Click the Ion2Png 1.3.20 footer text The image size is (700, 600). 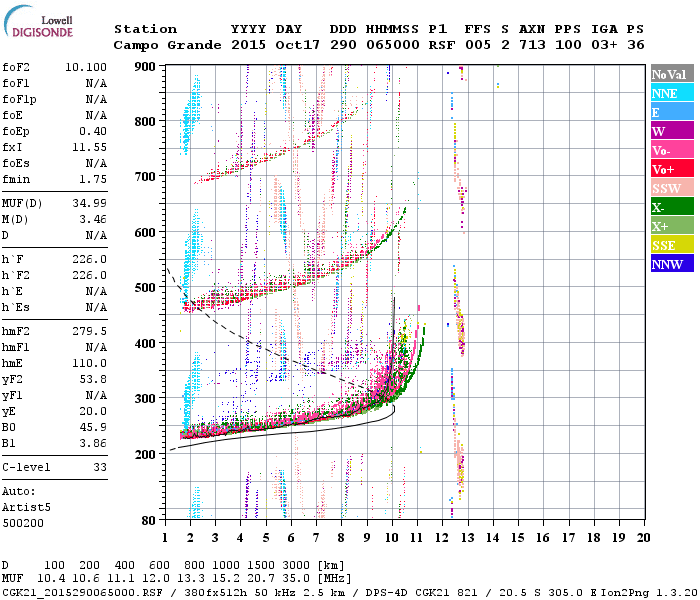[649, 593]
